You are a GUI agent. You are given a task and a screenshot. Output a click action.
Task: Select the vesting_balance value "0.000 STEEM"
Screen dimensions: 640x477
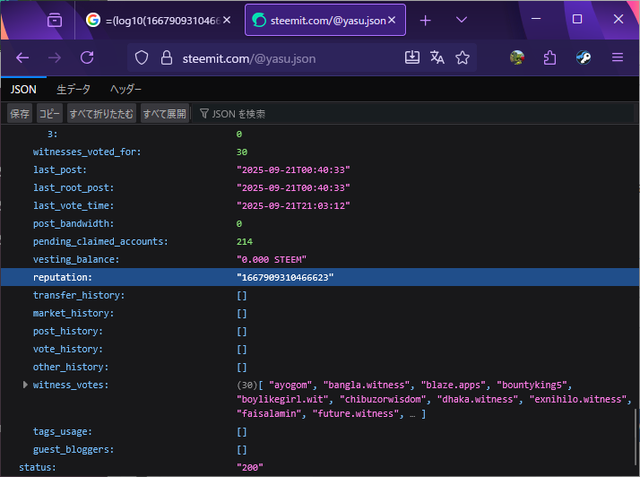click(271, 260)
